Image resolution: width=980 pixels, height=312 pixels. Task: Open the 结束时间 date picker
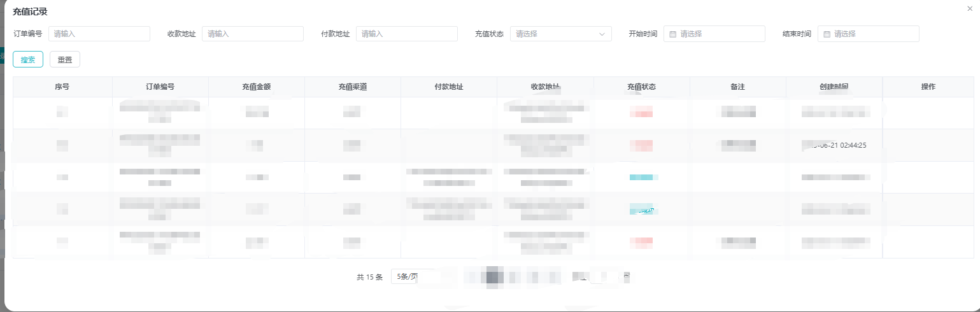pyautogui.click(x=874, y=34)
